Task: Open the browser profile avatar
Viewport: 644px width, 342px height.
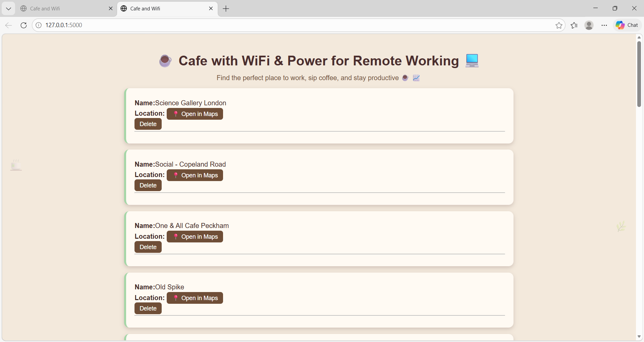Action: [589, 25]
